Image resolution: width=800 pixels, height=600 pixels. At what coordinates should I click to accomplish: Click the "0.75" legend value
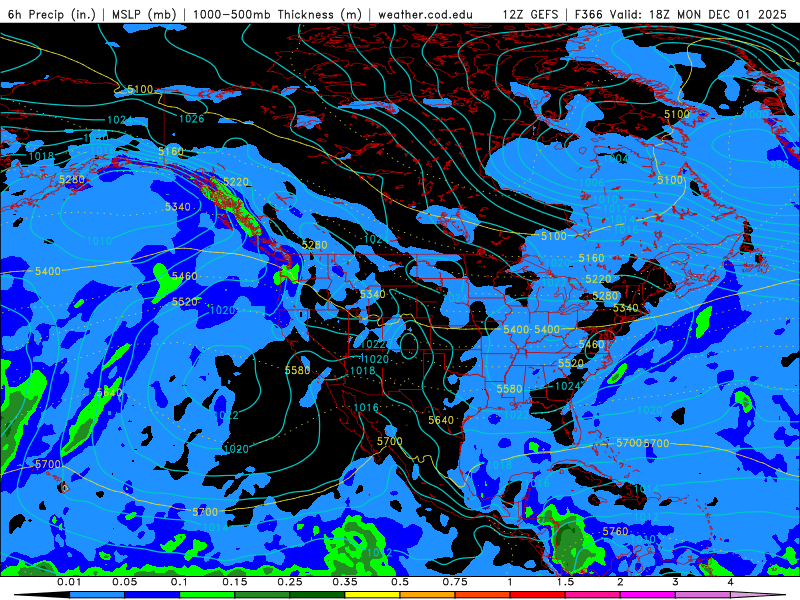coord(455,582)
